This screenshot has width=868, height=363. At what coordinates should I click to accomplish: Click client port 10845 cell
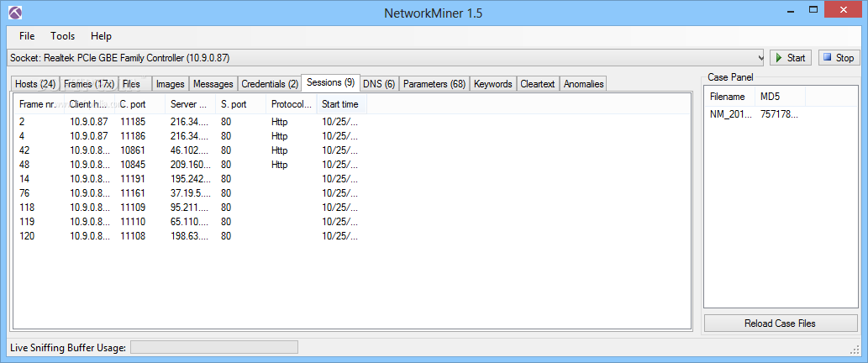(x=133, y=165)
